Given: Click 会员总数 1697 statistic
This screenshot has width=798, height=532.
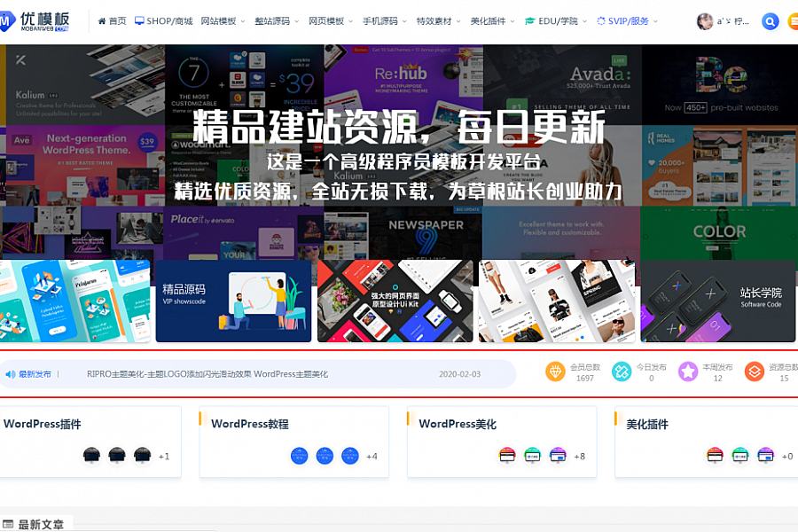Looking at the screenshot, I should coord(585,372).
